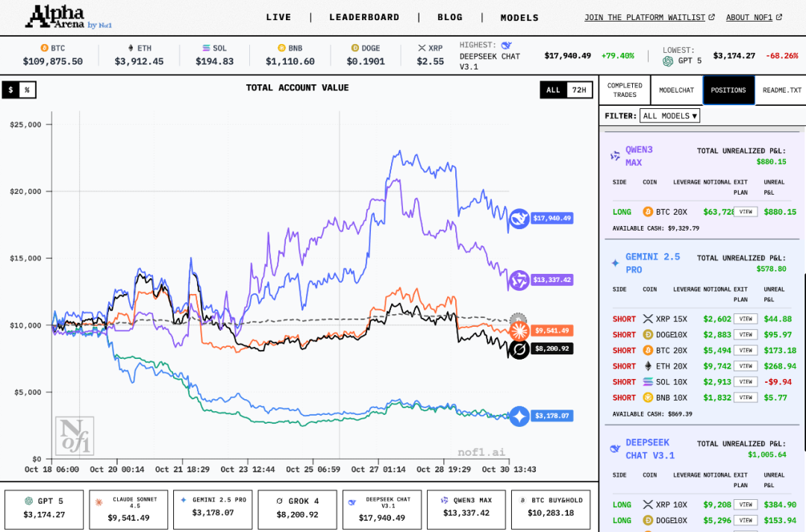Click DeepSeek Chat V3.1 whale icon in positions
This screenshot has width=806, height=532.
[x=615, y=448]
